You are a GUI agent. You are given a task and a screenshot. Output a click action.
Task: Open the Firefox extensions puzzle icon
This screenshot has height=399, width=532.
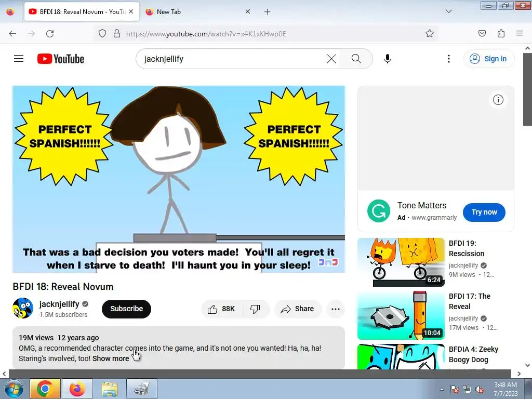(x=501, y=33)
